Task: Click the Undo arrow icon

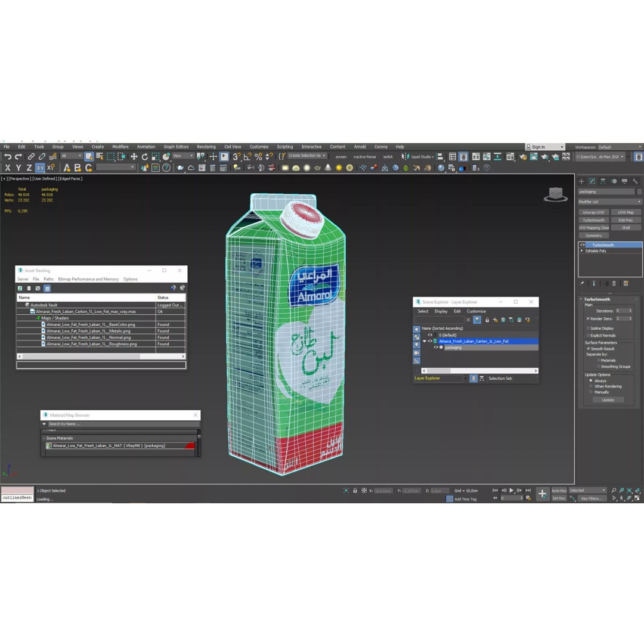Action: [8, 156]
